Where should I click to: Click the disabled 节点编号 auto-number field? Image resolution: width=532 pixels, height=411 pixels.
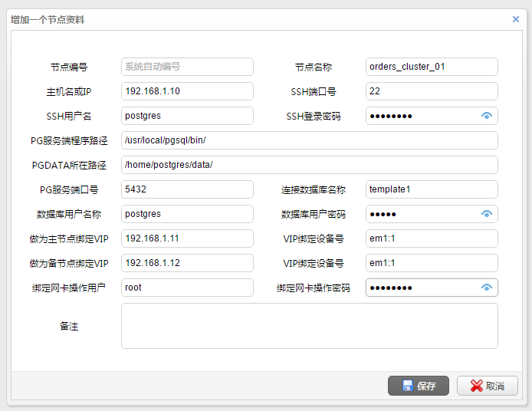187,67
